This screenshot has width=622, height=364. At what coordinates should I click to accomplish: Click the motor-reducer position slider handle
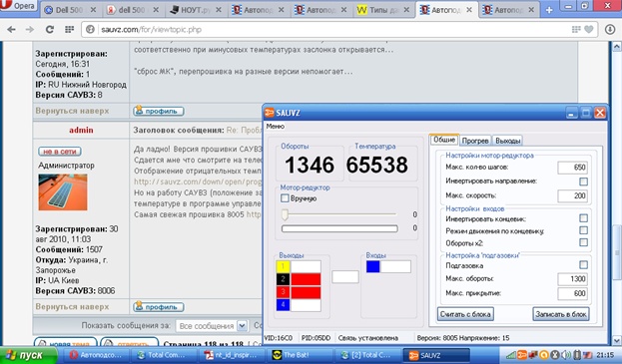click(285, 214)
